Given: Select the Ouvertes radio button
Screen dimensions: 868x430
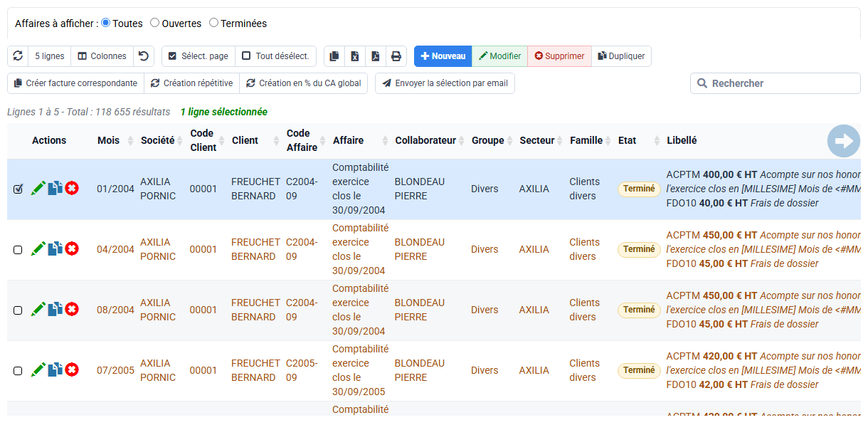Looking at the screenshot, I should 154,23.
